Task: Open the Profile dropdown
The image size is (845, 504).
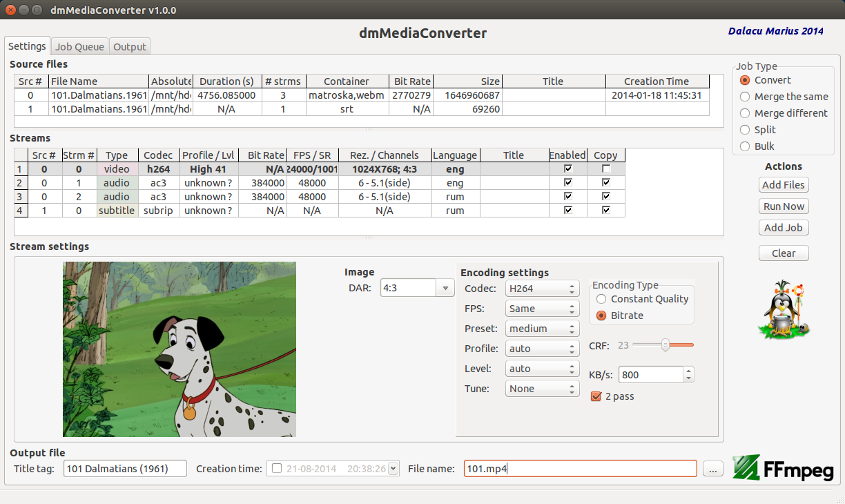Action: pos(542,349)
